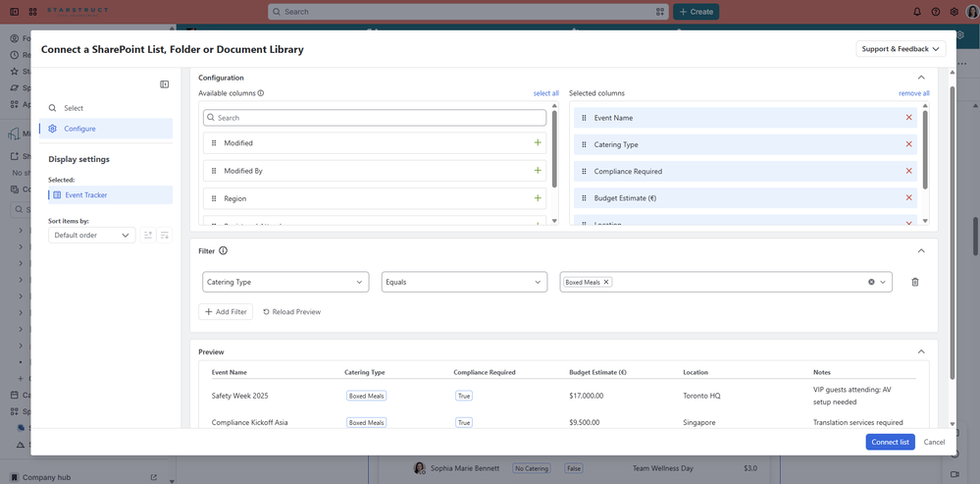The height and width of the screenshot is (484, 980).
Task: Collapse the dialog side panel
Action: click(165, 84)
